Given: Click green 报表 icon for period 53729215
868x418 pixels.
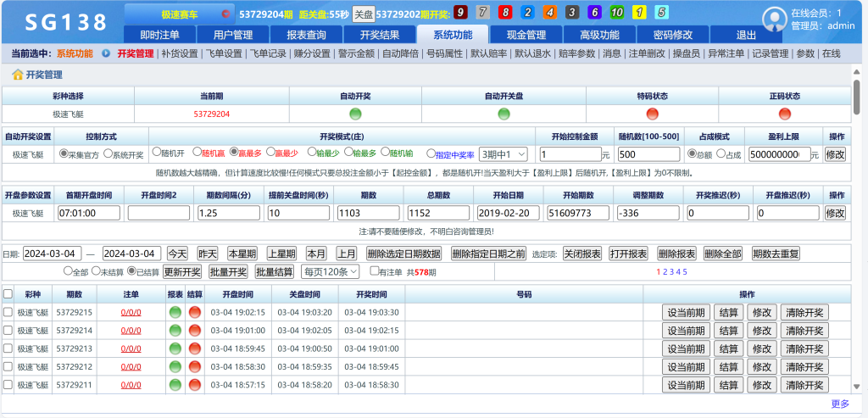Looking at the screenshot, I should point(175,312).
